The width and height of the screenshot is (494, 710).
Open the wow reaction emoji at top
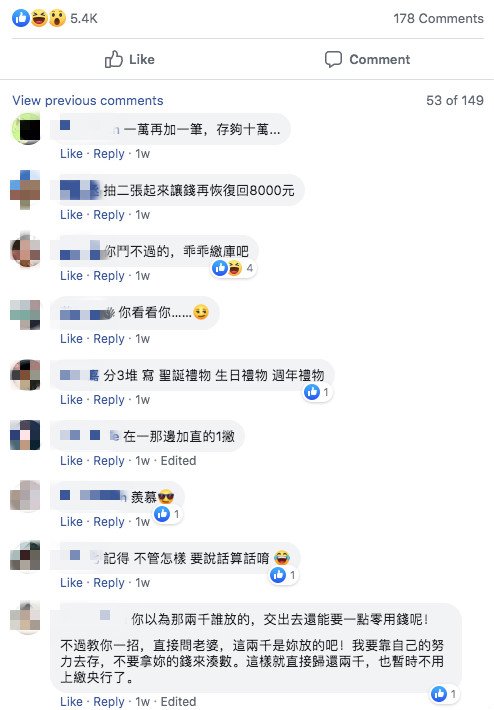click(57, 18)
